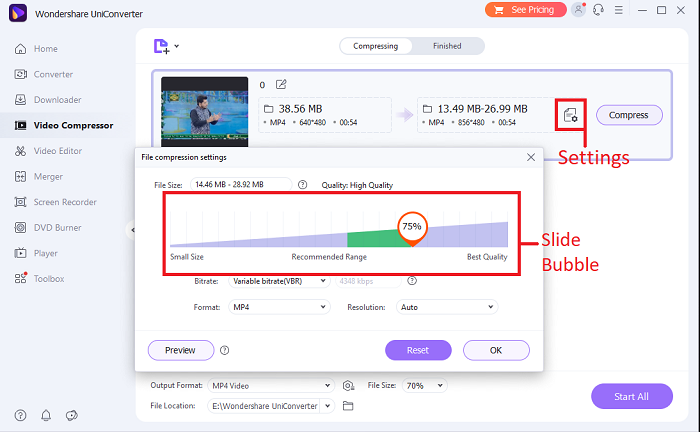Switch to the Finished tab
Image resolution: width=700 pixels, height=432 pixels.
447,46
